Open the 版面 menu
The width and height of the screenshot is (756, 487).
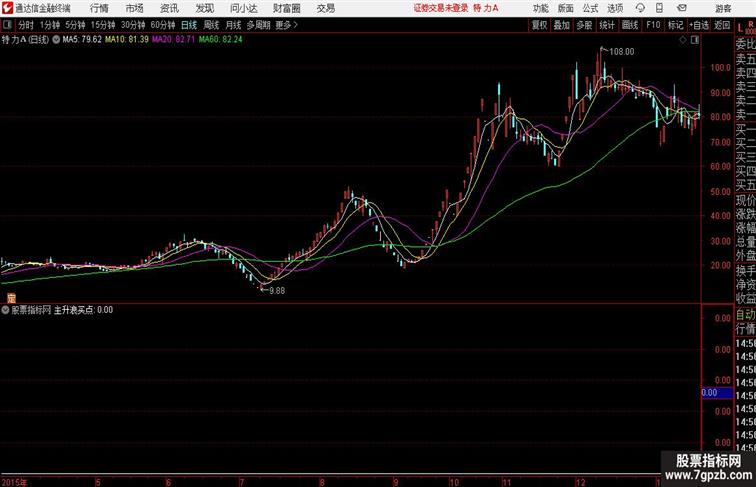566,8
